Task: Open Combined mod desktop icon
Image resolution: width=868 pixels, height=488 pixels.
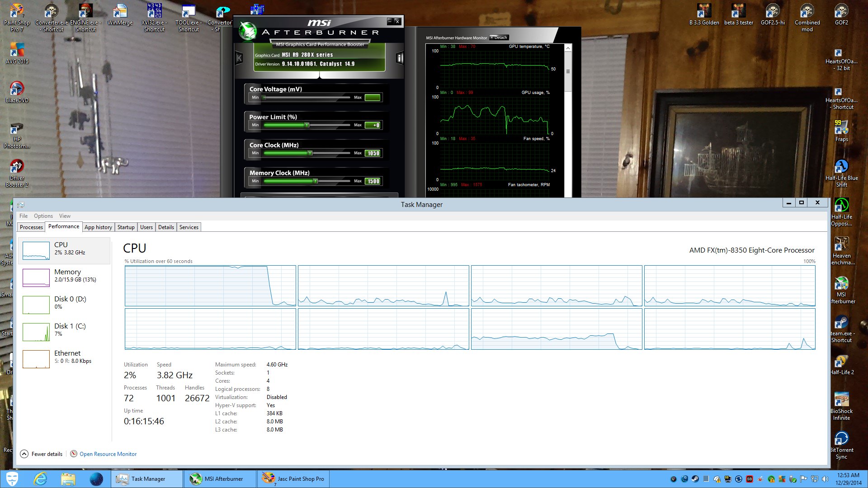Action: coord(807,18)
